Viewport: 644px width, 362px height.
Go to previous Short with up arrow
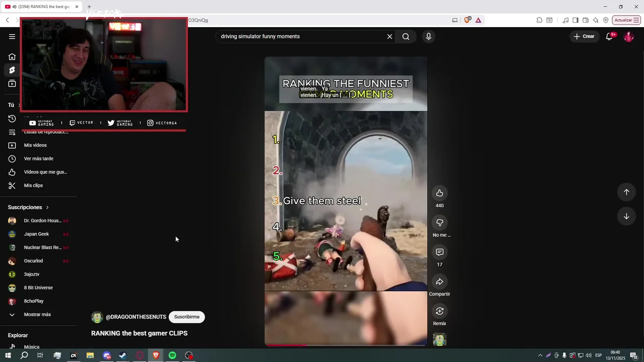[x=626, y=192]
